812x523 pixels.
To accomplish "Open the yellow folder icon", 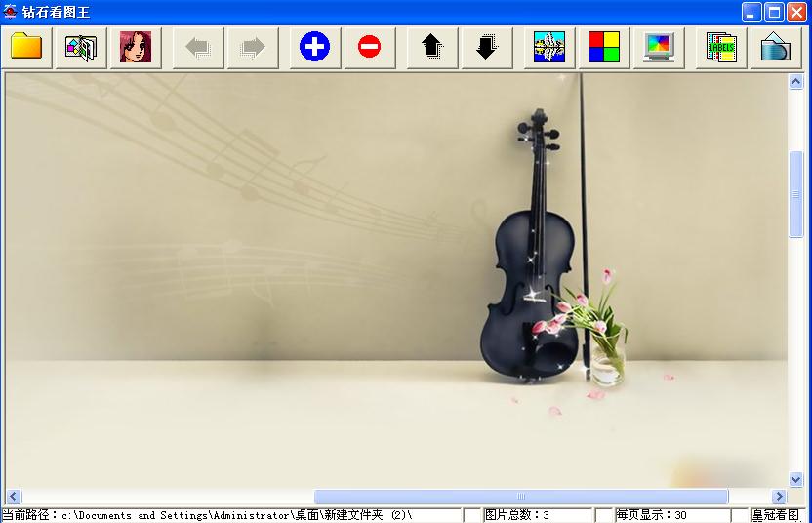I will click(x=26, y=47).
